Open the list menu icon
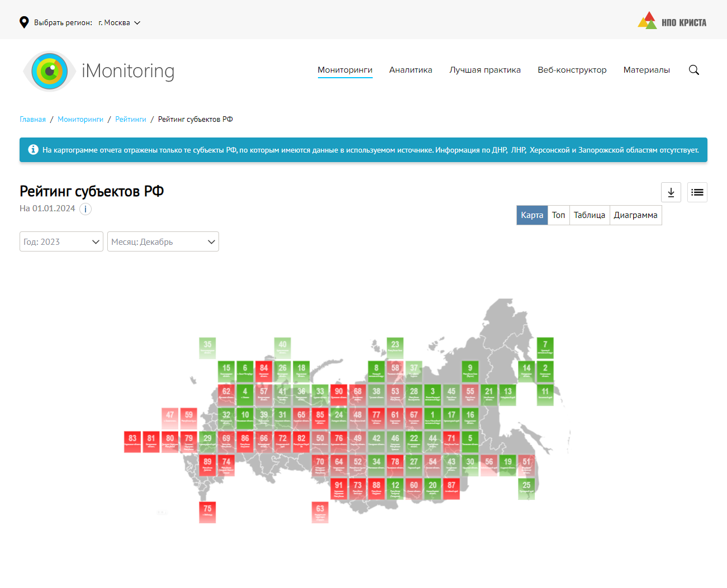The height and width of the screenshot is (588, 727). (x=697, y=192)
